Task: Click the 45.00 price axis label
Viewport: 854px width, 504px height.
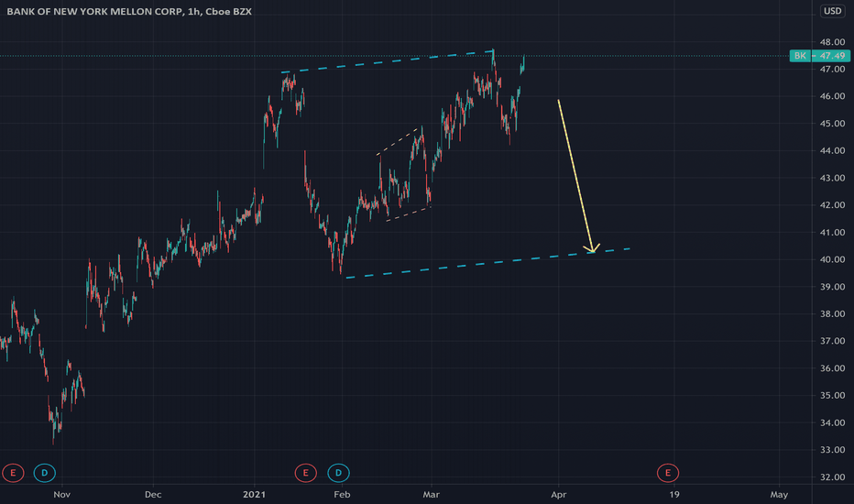Action: click(832, 124)
